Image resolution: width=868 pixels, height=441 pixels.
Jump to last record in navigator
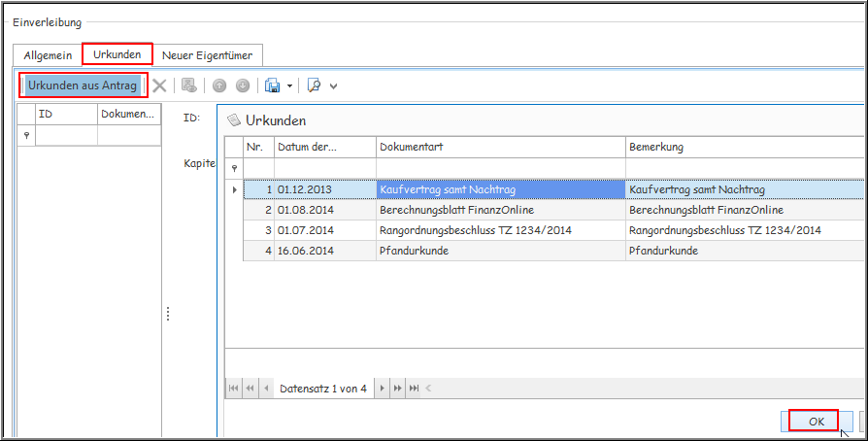pyautogui.click(x=414, y=389)
